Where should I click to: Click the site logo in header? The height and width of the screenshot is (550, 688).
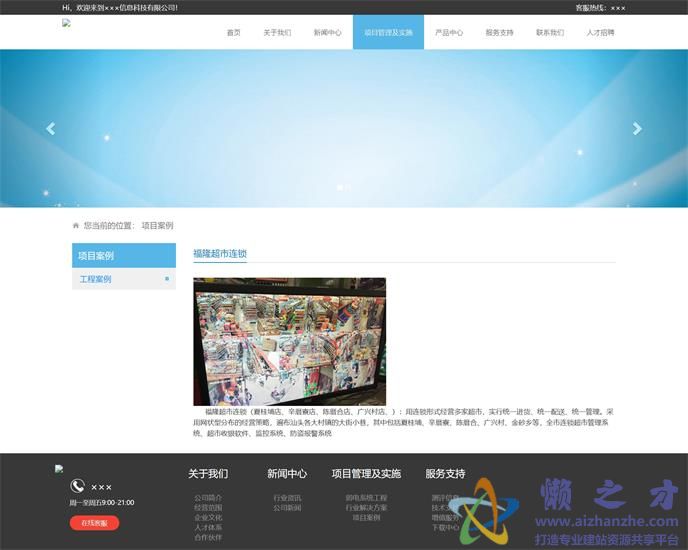(66, 23)
